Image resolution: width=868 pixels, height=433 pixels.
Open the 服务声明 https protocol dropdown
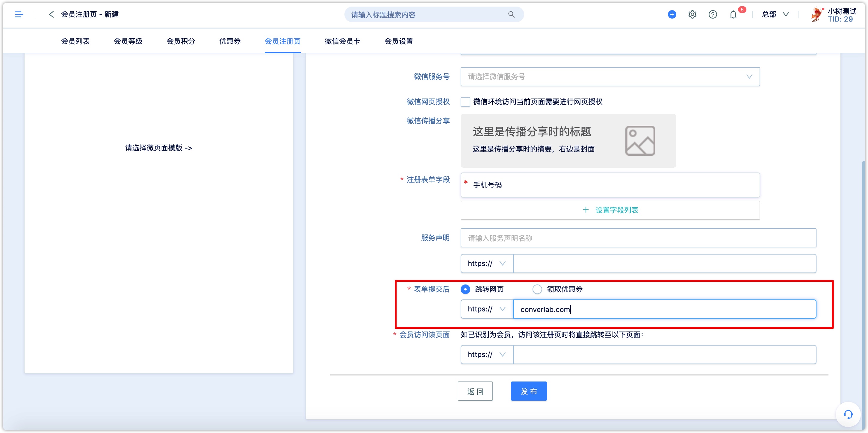tap(486, 264)
